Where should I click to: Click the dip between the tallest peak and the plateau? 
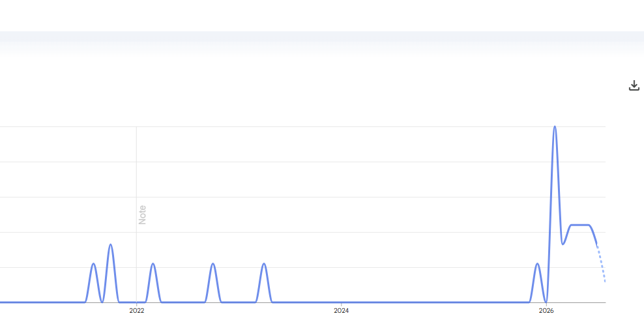[563, 244]
